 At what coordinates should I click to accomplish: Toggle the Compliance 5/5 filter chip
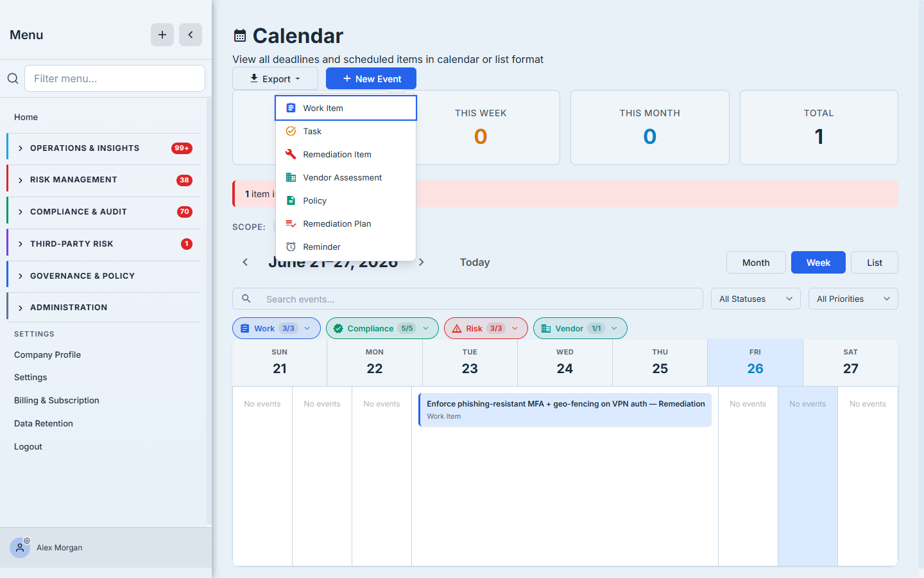click(382, 328)
